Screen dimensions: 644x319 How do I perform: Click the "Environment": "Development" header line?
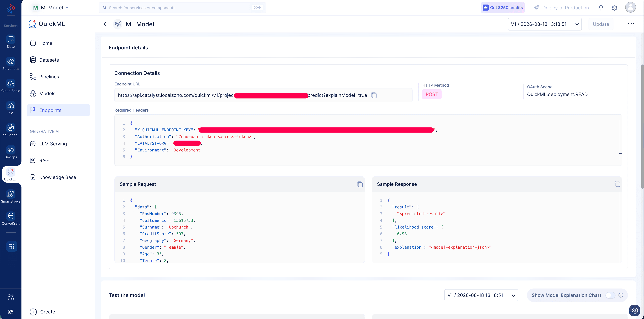pos(169,150)
